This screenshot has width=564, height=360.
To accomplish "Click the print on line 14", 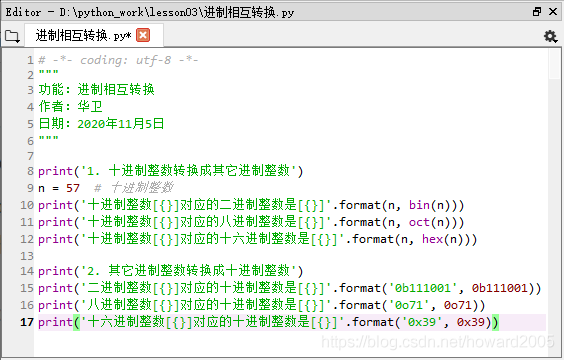I will 55,271.
